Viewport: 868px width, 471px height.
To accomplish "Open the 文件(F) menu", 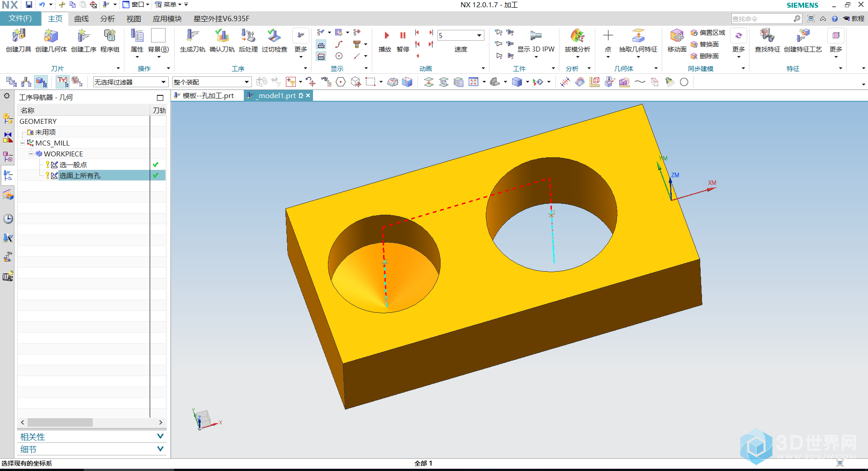I will point(20,19).
